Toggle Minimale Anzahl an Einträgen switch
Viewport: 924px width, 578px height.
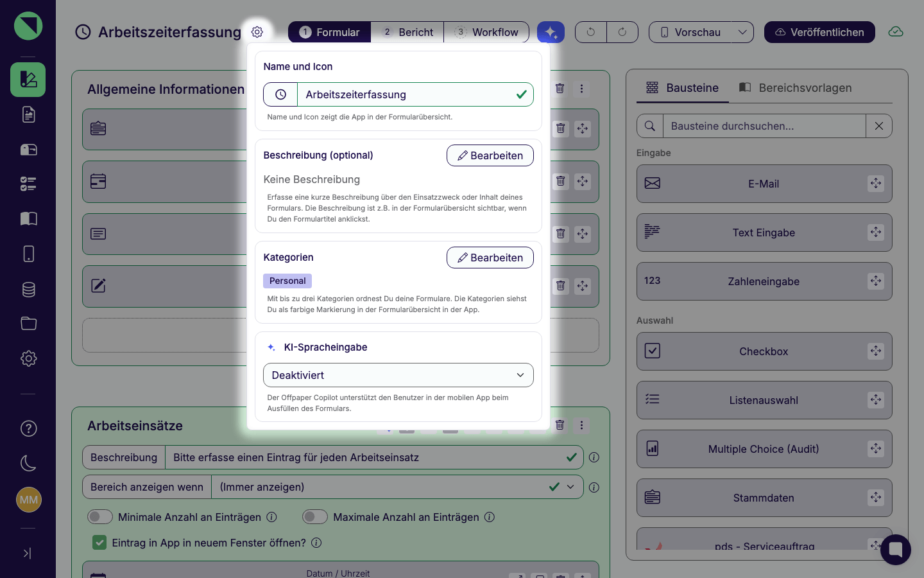click(x=100, y=517)
